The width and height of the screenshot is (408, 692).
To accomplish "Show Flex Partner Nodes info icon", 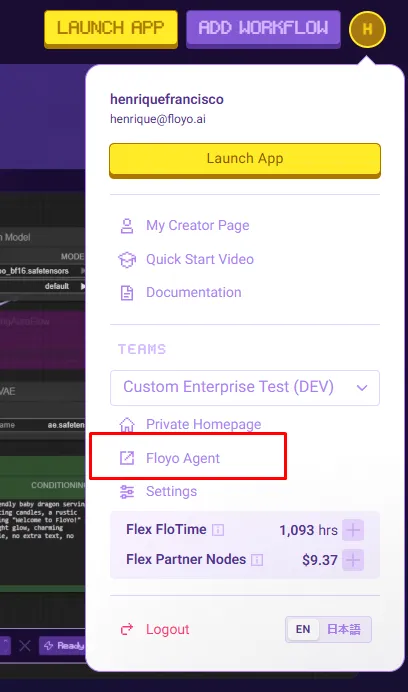I will pyautogui.click(x=257, y=560).
